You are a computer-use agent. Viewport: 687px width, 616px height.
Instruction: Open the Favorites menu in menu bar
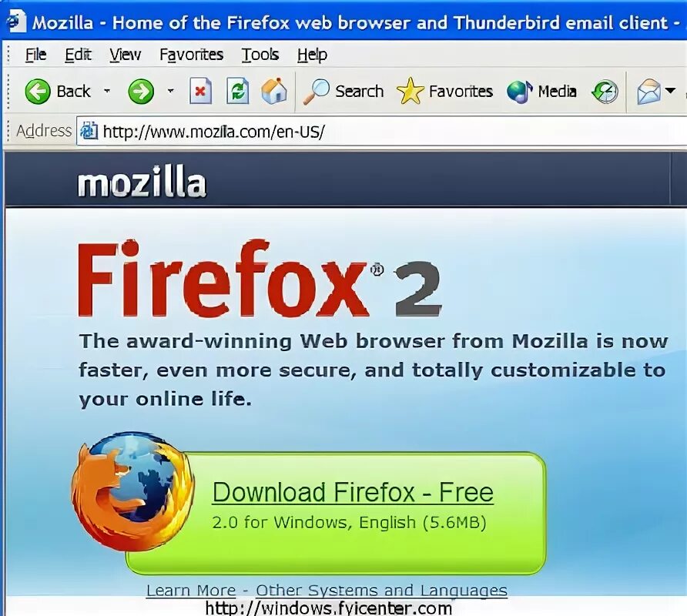(x=192, y=55)
